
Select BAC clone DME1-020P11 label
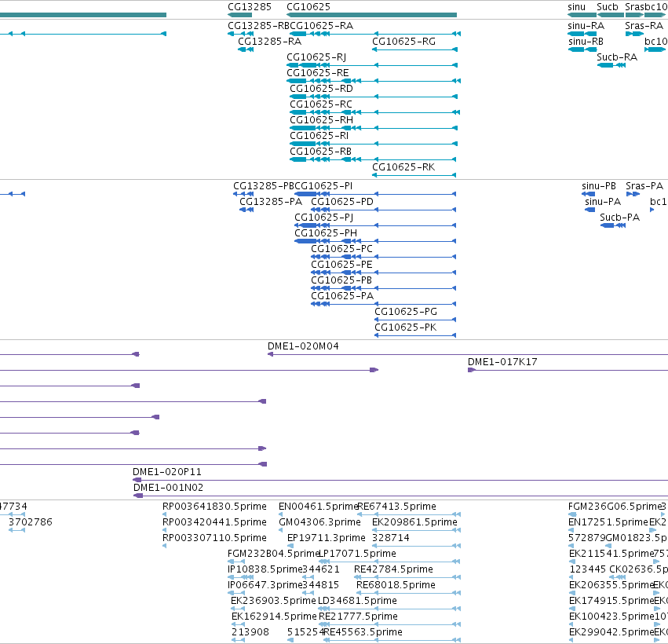[167, 472]
